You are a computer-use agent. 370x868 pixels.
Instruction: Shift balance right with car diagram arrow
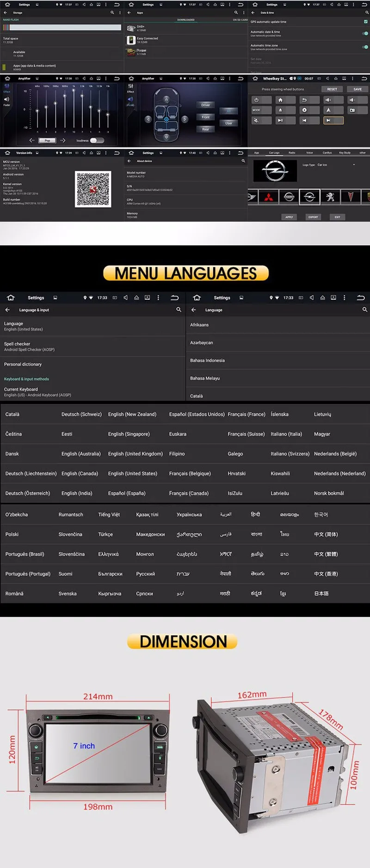185,119
